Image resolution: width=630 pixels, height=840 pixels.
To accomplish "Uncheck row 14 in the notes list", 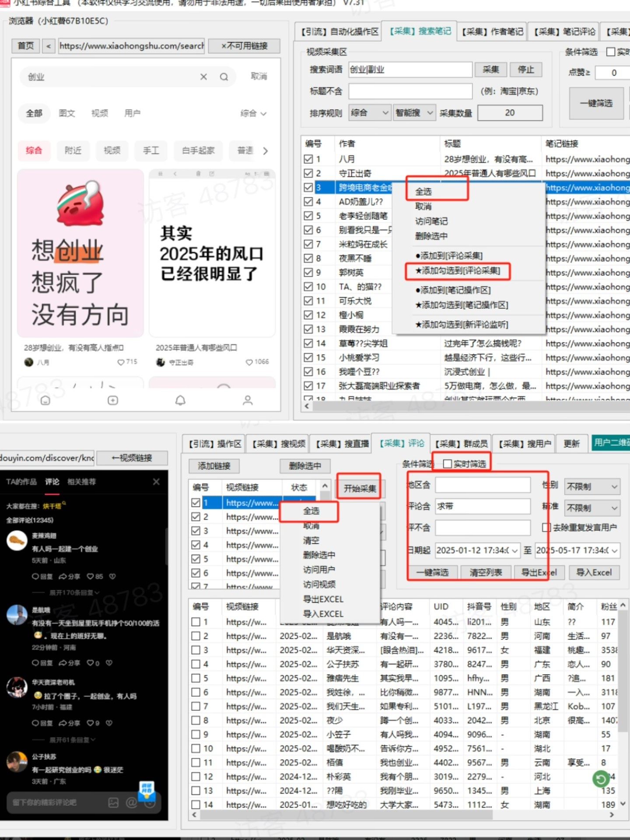I will (308, 343).
